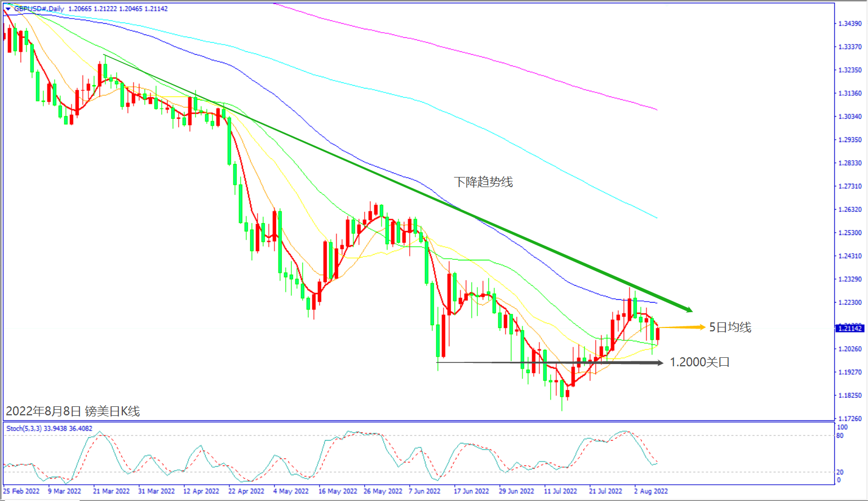The height and width of the screenshot is (501, 868).
Task: Select the 下降趋势线 text label
Action: click(x=484, y=182)
